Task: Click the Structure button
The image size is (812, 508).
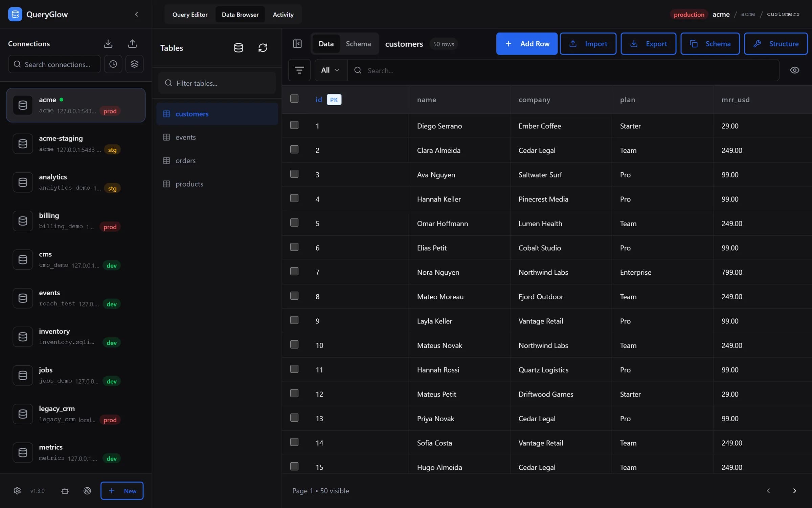Action: (x=776, y=44)
